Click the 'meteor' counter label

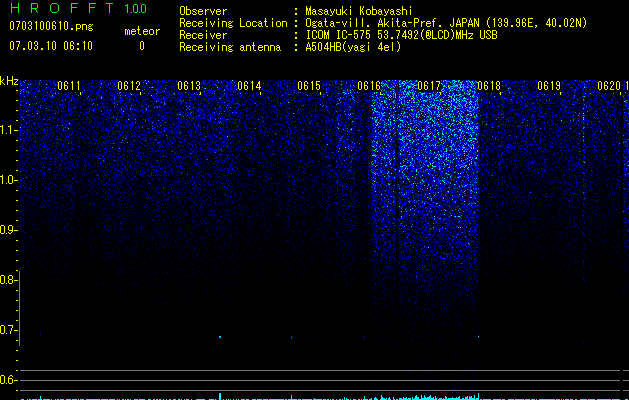click(x=142, y=31)
